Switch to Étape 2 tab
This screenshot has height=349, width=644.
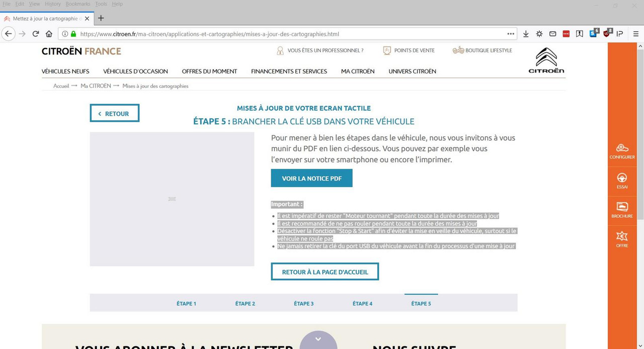(245, 303)
